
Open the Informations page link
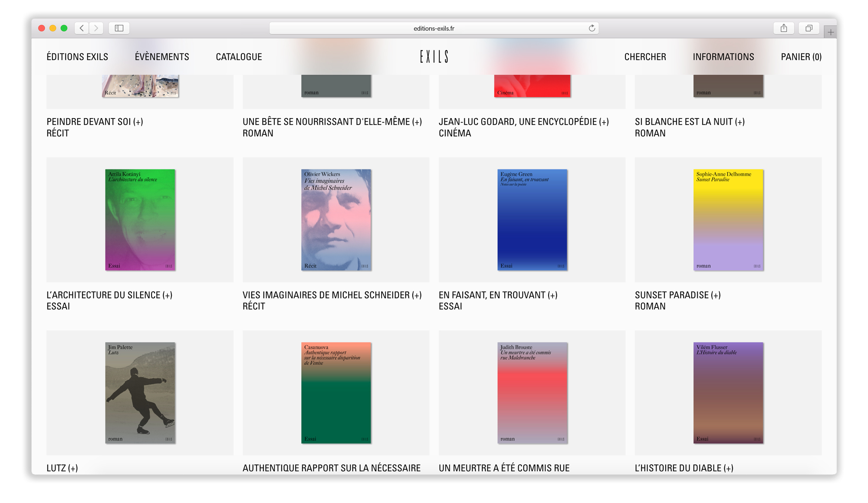pyautogui.click(x=723, y=57)
